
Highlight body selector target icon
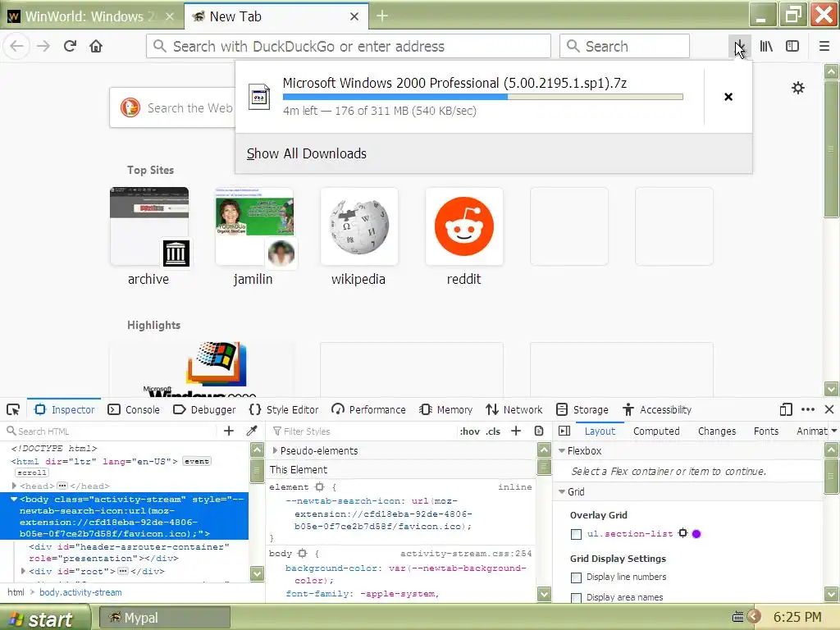(303, 554)
